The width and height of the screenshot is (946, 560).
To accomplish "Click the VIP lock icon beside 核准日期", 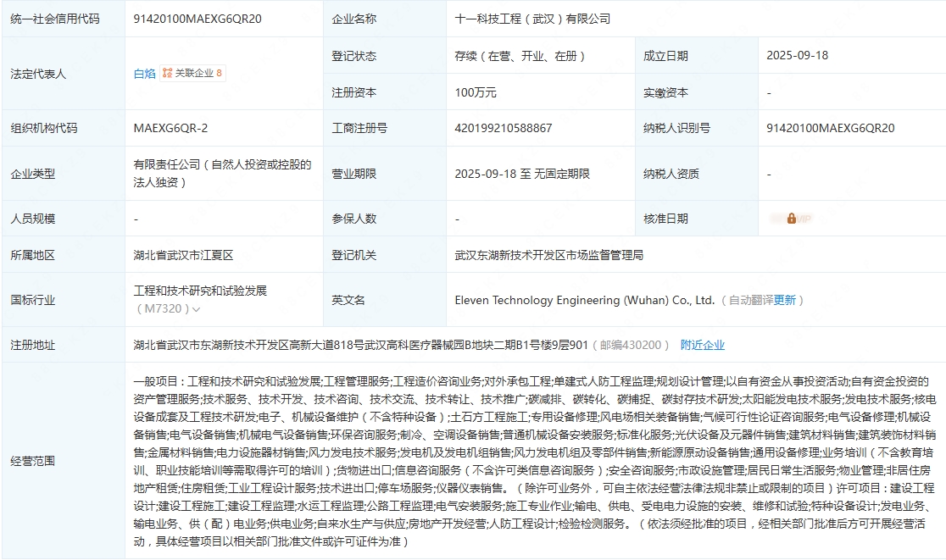I will pos(791,219).
